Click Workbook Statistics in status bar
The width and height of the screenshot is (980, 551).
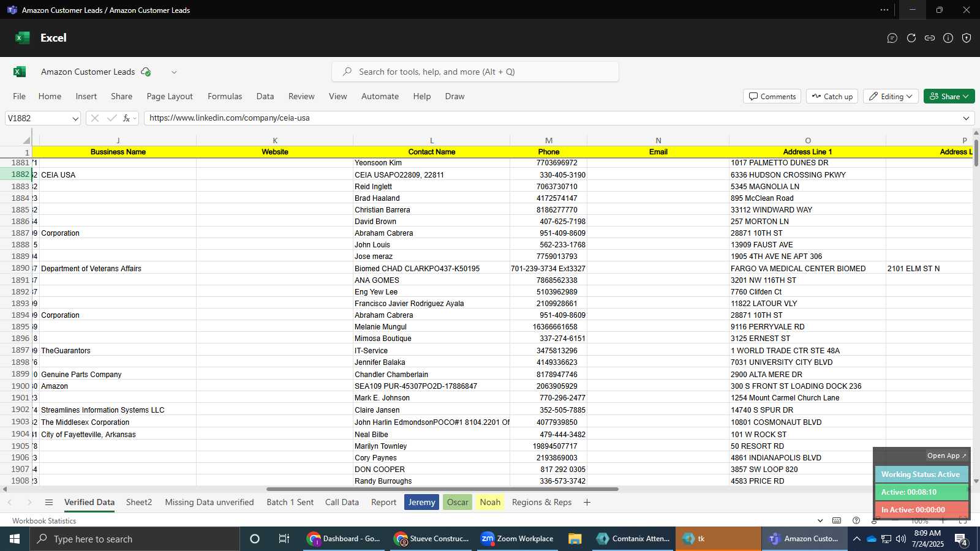(44, 520)
